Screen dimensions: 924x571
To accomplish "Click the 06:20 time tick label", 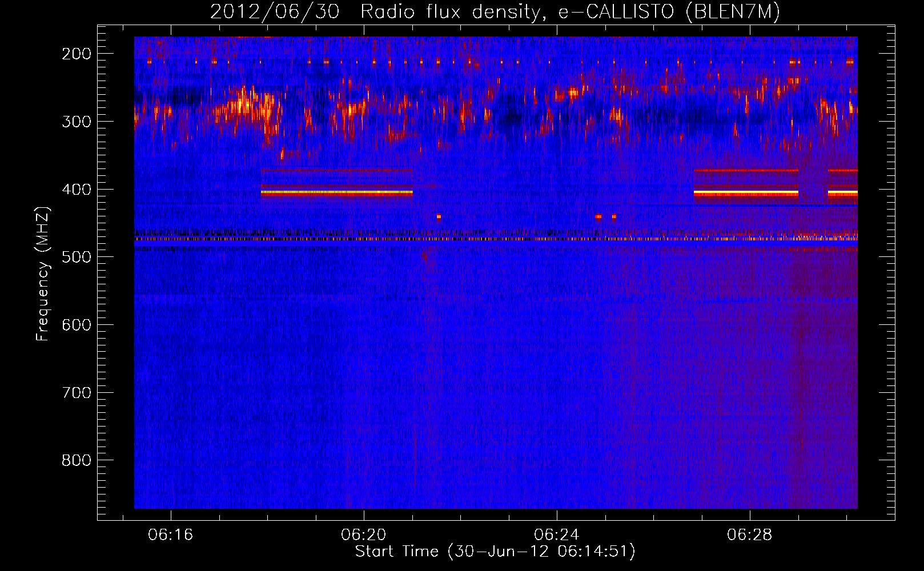I will (x=364, y=535).
